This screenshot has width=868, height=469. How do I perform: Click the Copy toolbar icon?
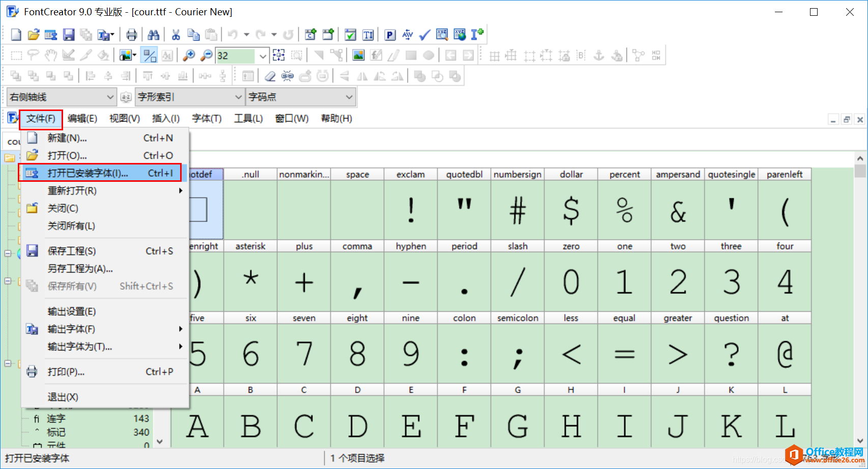(193, 35)
